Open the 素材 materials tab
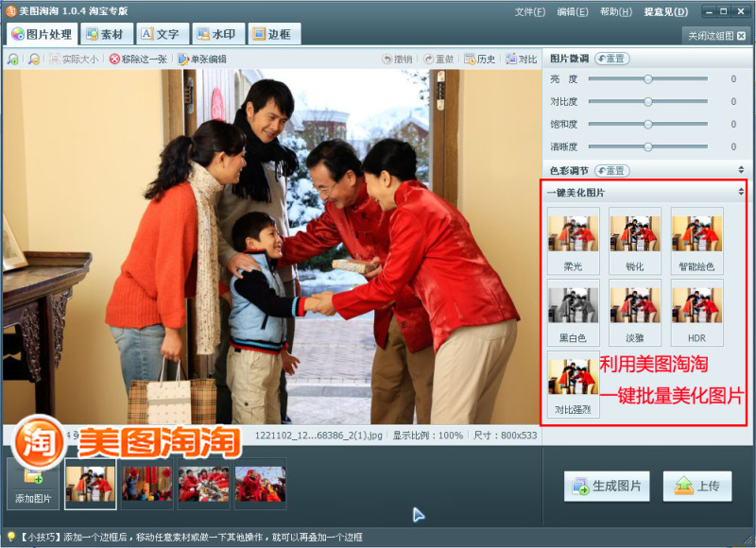Viewport: 756px width, 548px height. (x=105, y=34)
